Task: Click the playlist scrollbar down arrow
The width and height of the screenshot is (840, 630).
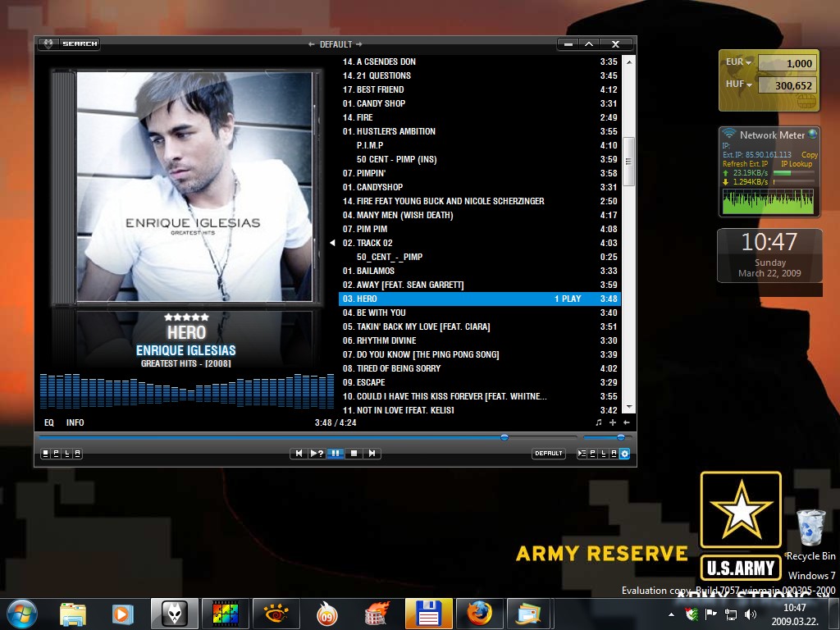Action: pyautogui.click(x=629, y=408)
